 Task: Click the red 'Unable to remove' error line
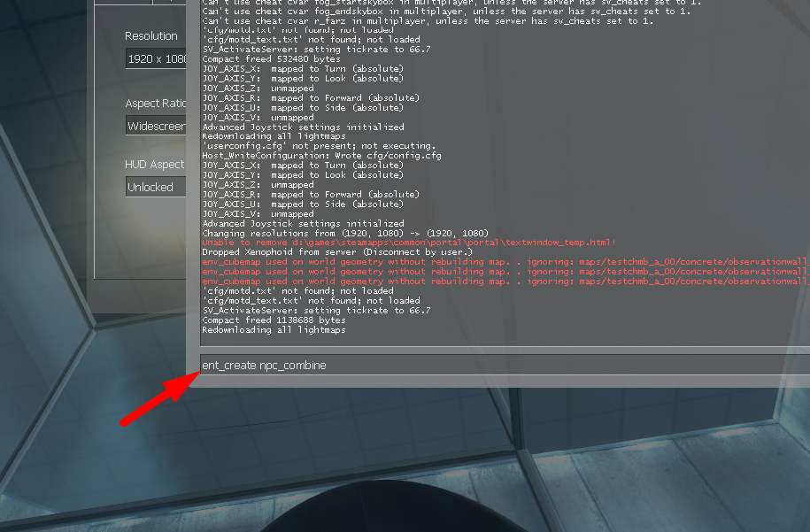click(409, 243)
